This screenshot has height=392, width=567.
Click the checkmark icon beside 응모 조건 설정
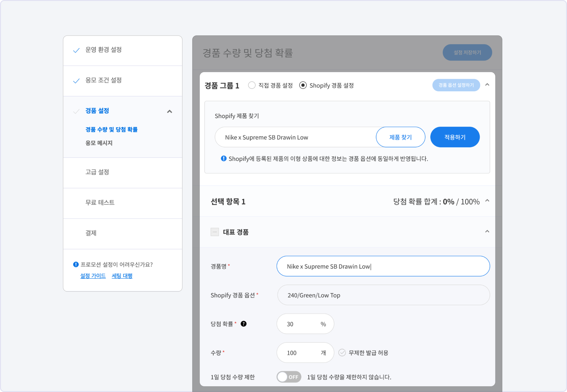76,81
